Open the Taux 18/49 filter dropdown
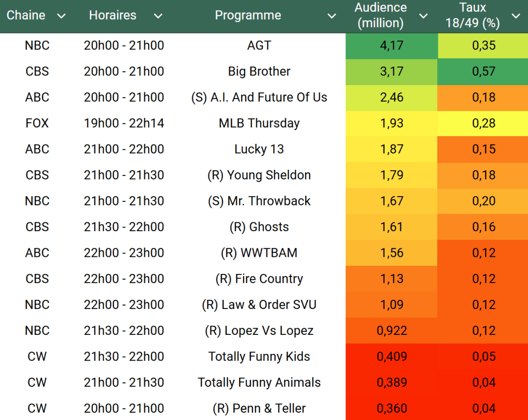 (x=516, y=16)
